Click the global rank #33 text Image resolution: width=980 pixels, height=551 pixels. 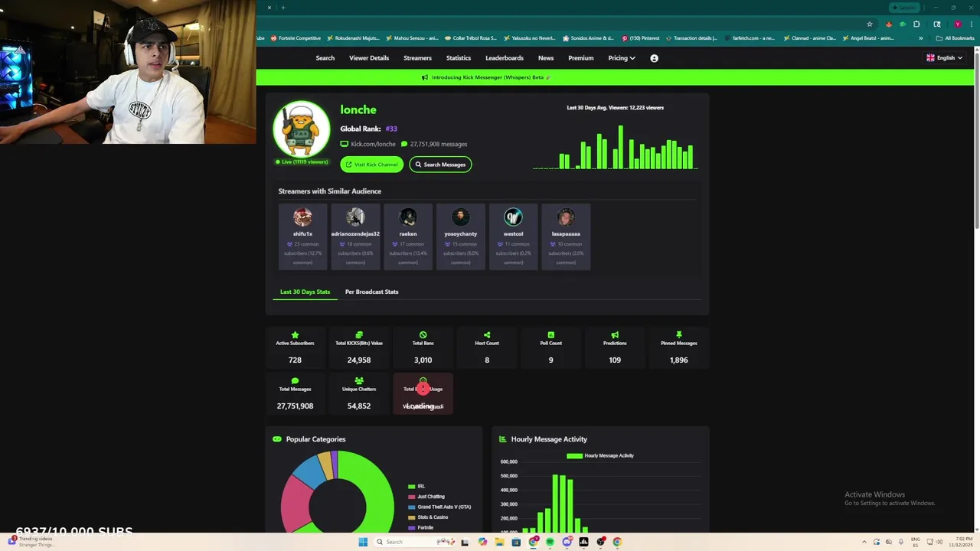(391, 129)
